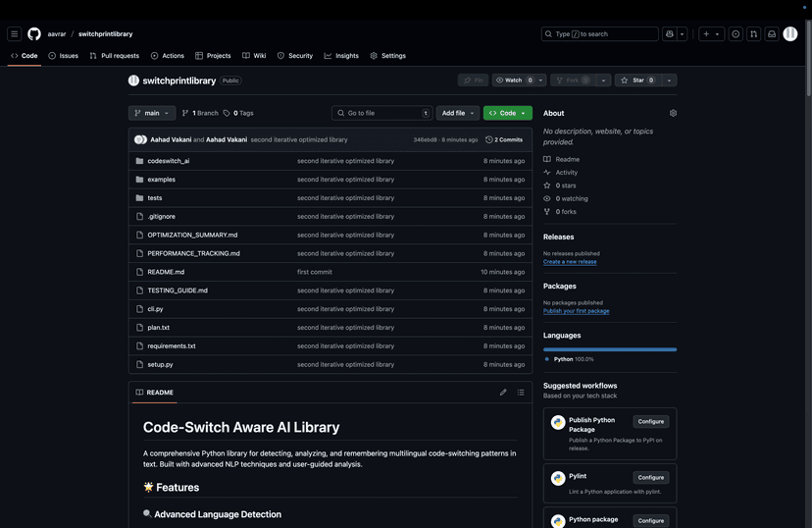This screenshot has width=812, height=528.
Task: Open the 2 Commits history
Action: [504, 140]
